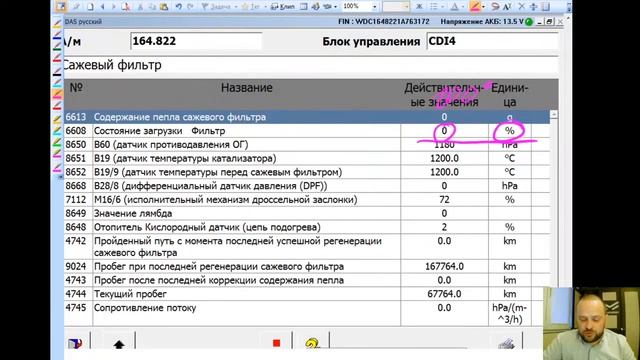640x360 pixels.
Task: Select the highlighter pen tool in the top toolbar
Action: coord(475,7)
